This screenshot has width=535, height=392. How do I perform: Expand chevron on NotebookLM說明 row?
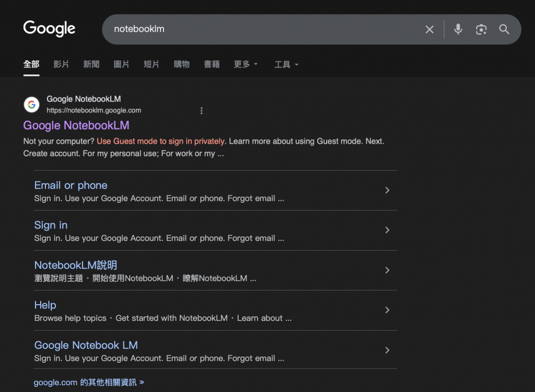pyautogui.click(x=387, y=270)
